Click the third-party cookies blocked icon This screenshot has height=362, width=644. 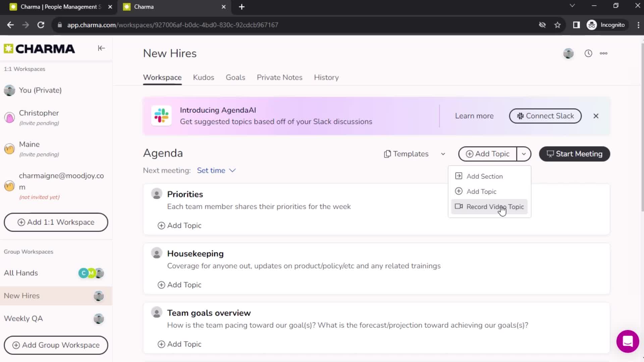(x=542, y=25)
